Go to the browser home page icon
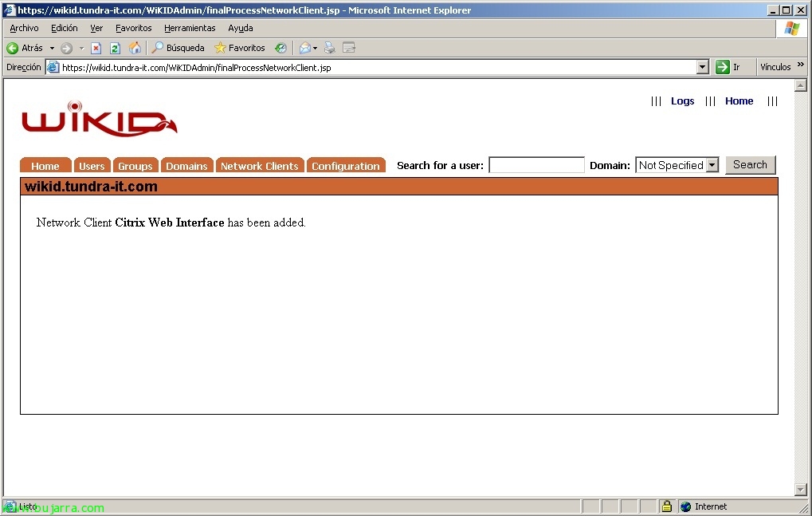Image resolution: width=812 pixels, height=516 pixels. [135, 48]
